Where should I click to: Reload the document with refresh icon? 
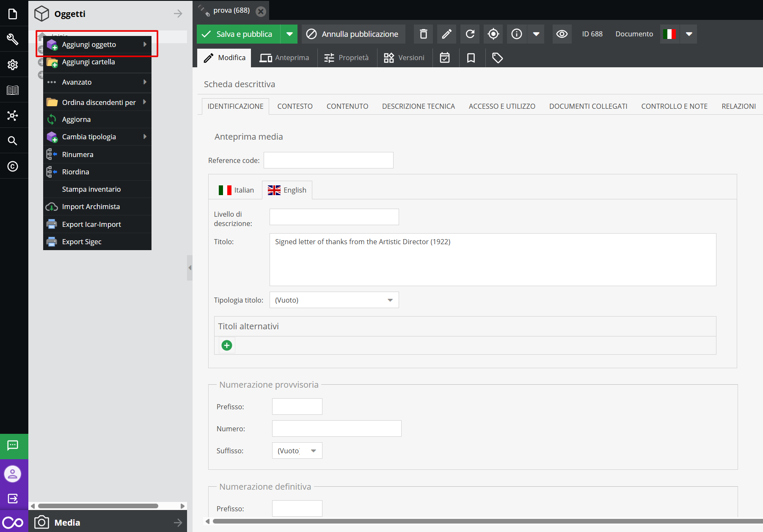tap(470, 34)
